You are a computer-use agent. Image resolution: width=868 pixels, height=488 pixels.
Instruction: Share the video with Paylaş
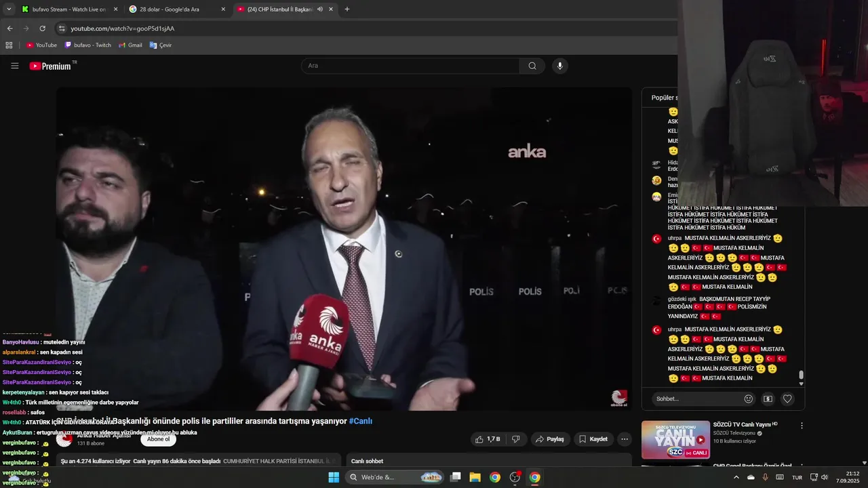550,439
